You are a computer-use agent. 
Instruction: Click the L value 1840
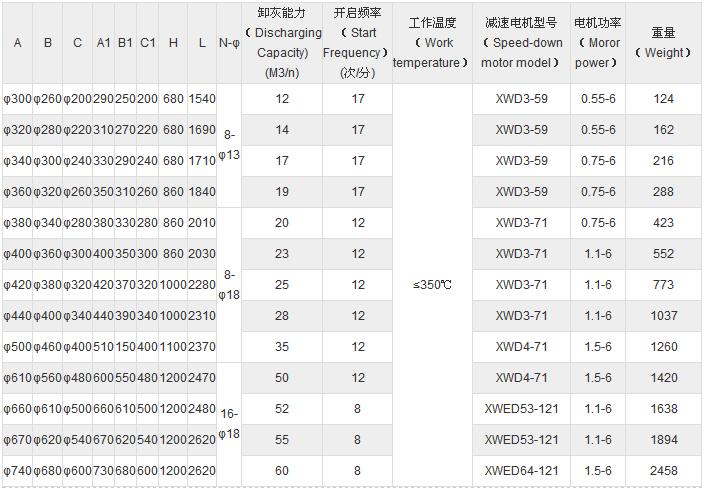pyautogui.click(x=202, y=192)
